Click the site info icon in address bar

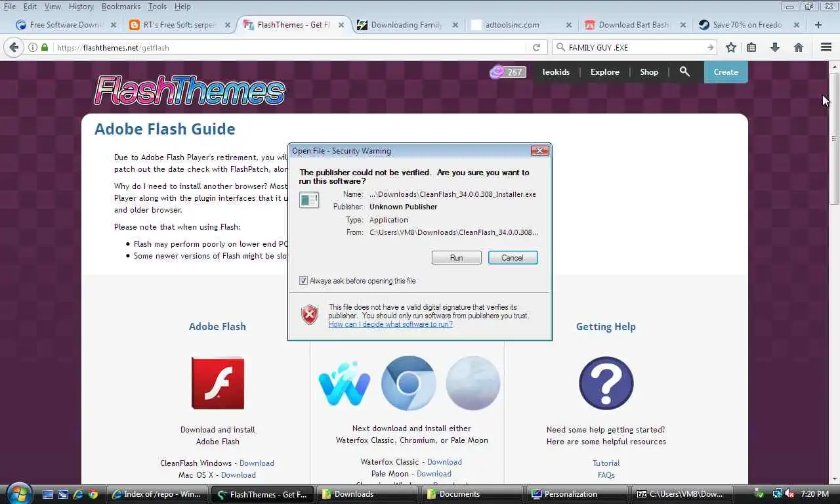point(32,47)
